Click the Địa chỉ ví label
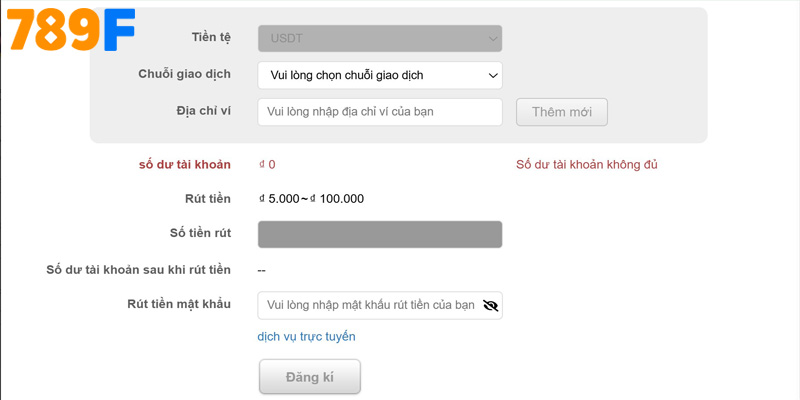This screenshot has height=400, width=800. [x=196, y=111]
